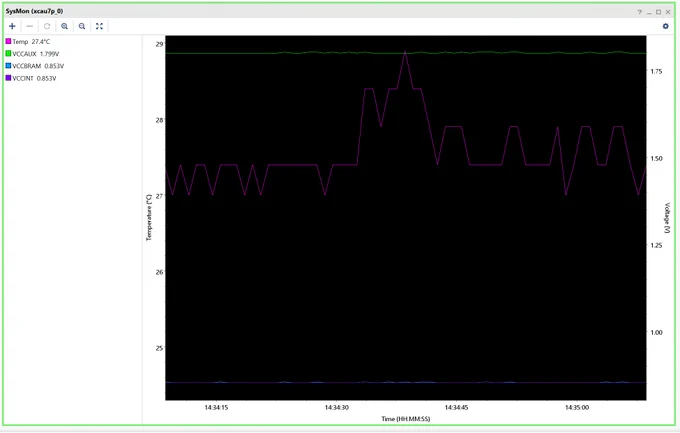This screenshot has width=680, height=433.
Task: Remove selected sensor with the minus icon
Action: [x=29, y=26]
